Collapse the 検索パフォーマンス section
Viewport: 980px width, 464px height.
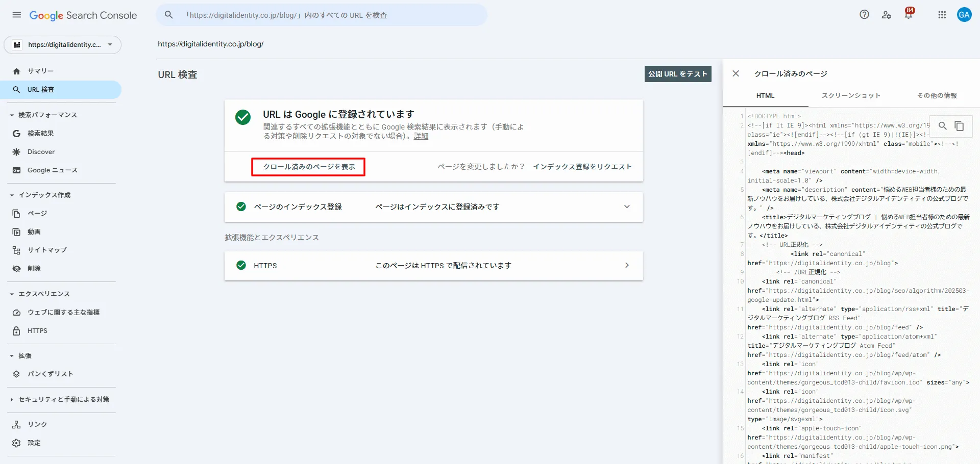point(12,115)
